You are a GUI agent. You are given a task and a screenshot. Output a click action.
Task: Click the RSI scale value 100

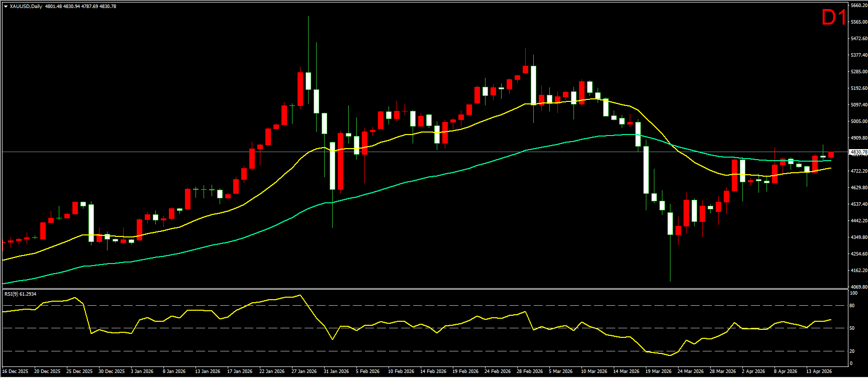853,293
